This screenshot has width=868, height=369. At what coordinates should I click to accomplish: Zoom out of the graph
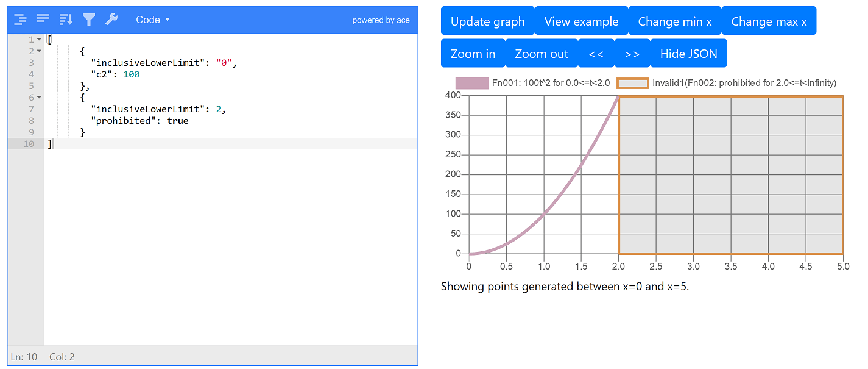point(542,54)
